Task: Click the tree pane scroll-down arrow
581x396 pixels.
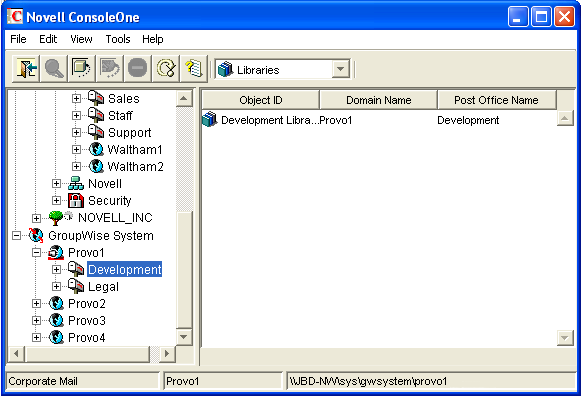Action: click(184, 337)
